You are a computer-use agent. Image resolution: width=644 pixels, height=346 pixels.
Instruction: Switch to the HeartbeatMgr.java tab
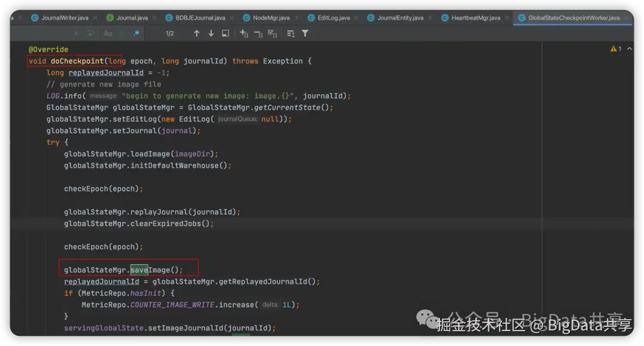(x=475, y=18)
